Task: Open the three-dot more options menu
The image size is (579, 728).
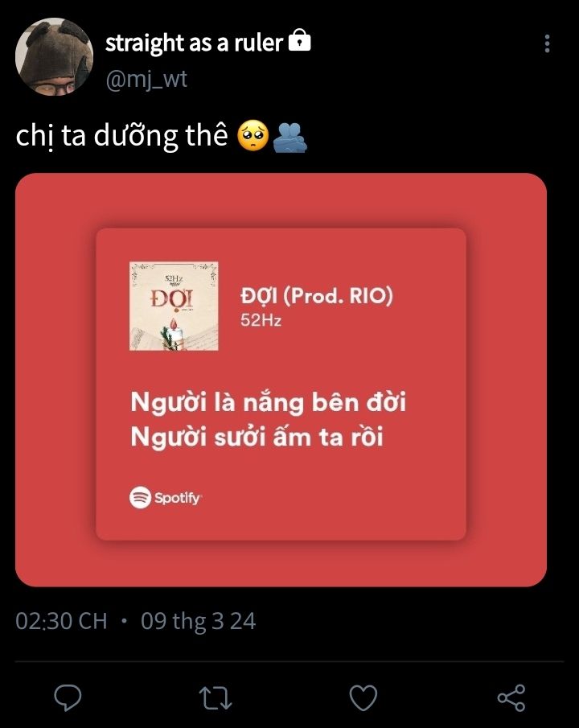Action: tap(548, 43)
